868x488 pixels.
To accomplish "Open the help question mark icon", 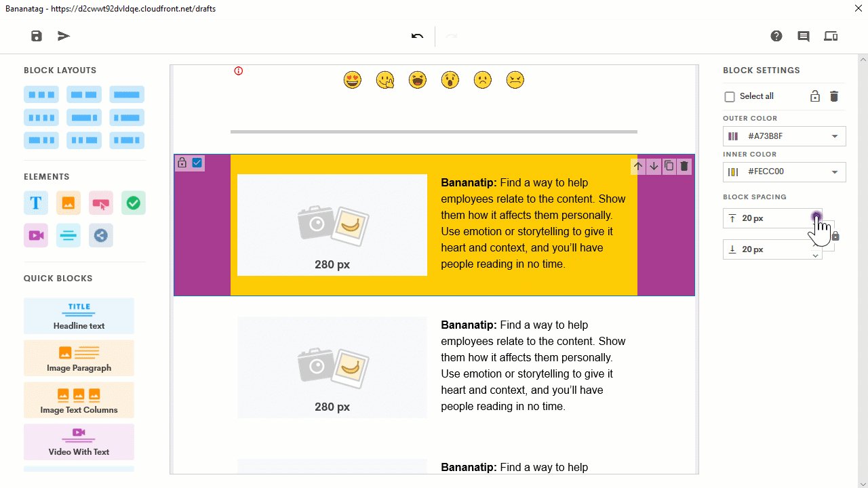I will [x=776, y=36].
